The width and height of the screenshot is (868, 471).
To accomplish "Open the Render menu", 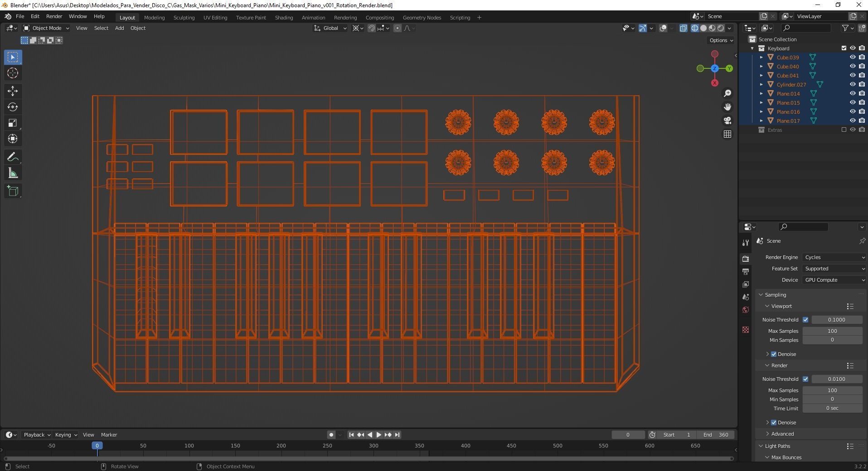I will point(54,16).
